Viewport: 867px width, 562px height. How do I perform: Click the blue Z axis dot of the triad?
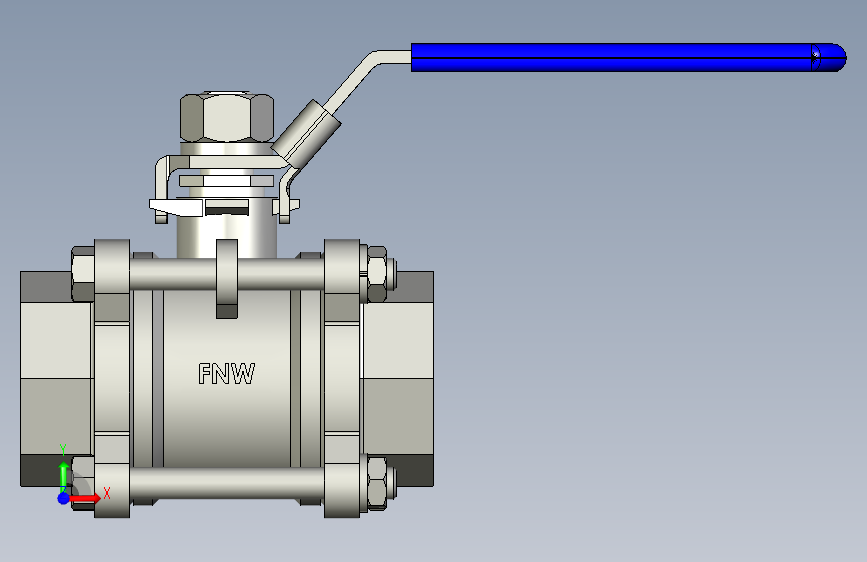64,498
